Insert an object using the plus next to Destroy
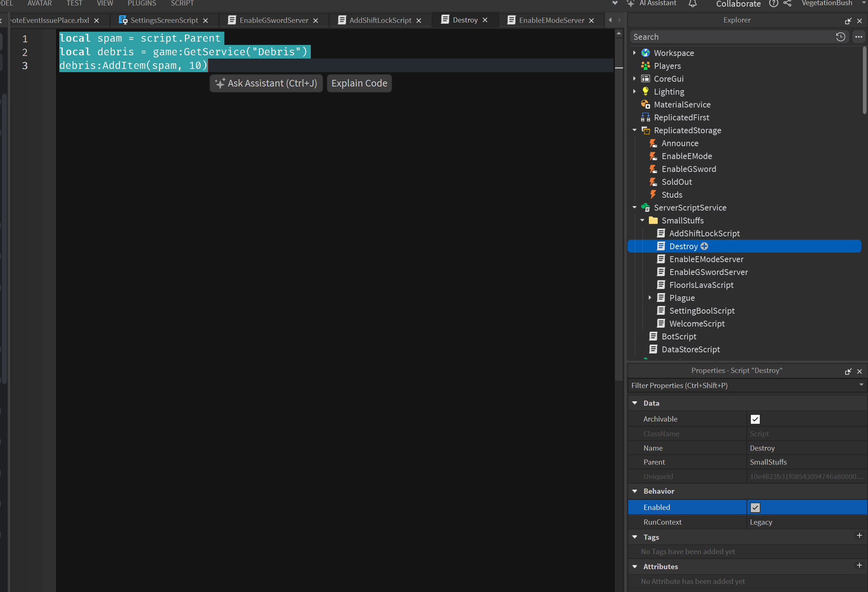This screenshot has width=868, height=592. pos(704,246)
